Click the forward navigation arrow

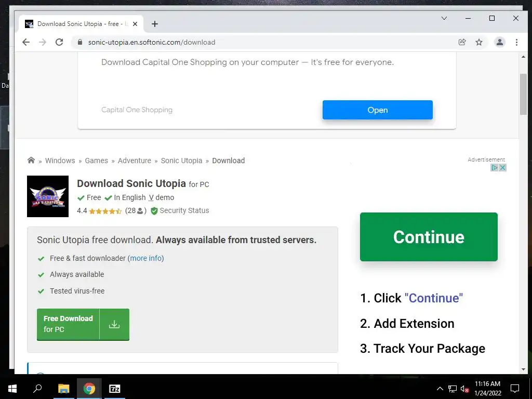point(43,42)
